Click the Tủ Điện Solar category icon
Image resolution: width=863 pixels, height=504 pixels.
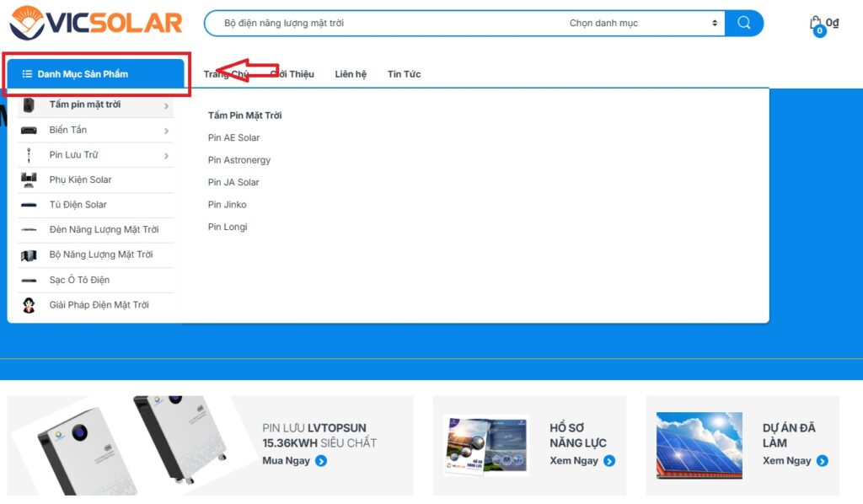click(x=29, y=206)
